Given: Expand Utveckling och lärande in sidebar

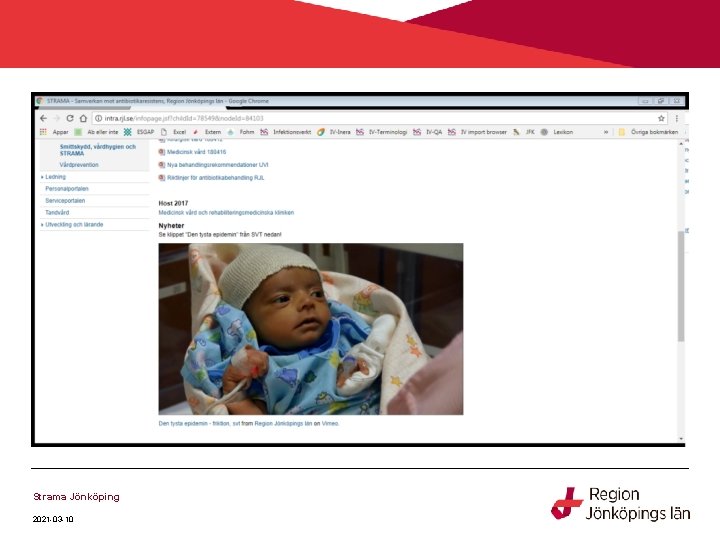Looking at the screenshot, I should tap(72, 225).
